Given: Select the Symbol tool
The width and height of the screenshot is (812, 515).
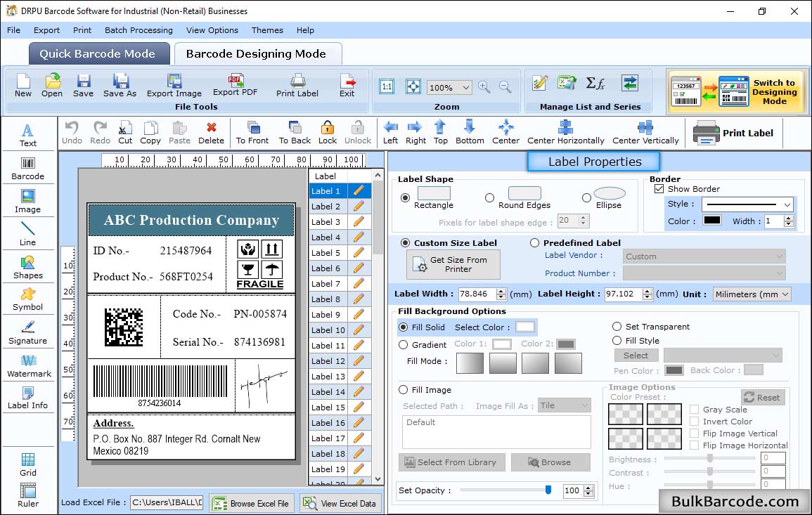Looking at the screenshot, I should pos(28,300).
